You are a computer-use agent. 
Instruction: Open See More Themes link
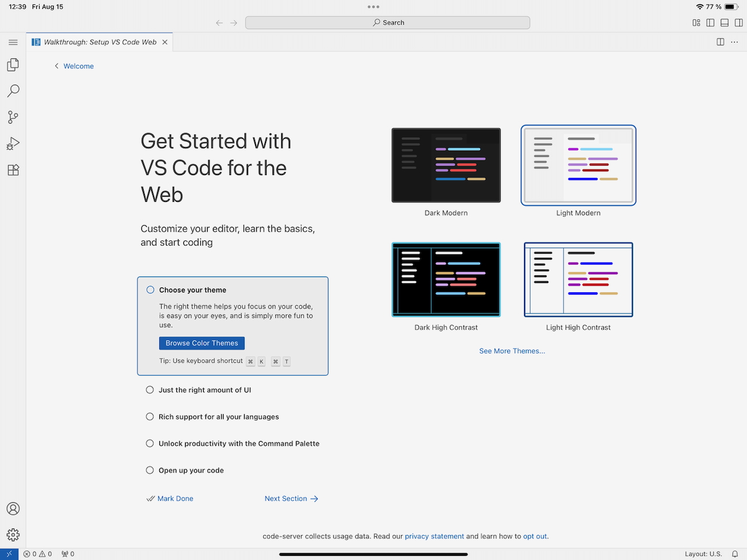pos(512,351)
